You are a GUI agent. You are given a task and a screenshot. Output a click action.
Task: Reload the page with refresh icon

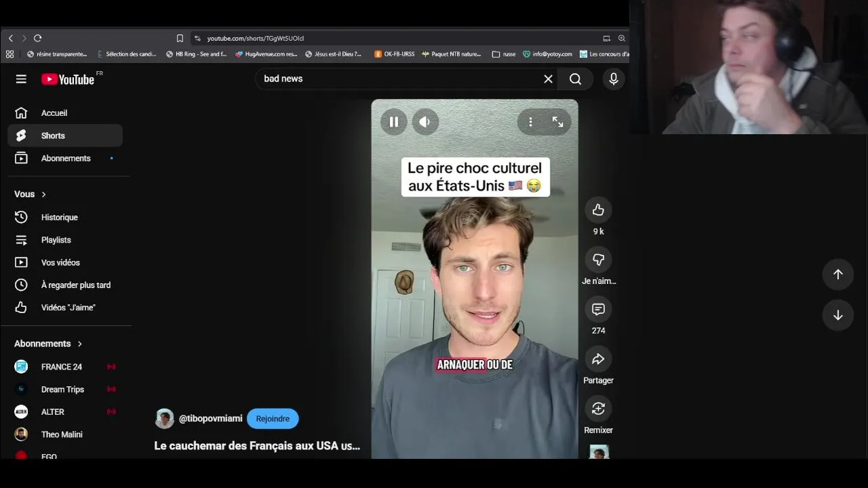point(37,39)
